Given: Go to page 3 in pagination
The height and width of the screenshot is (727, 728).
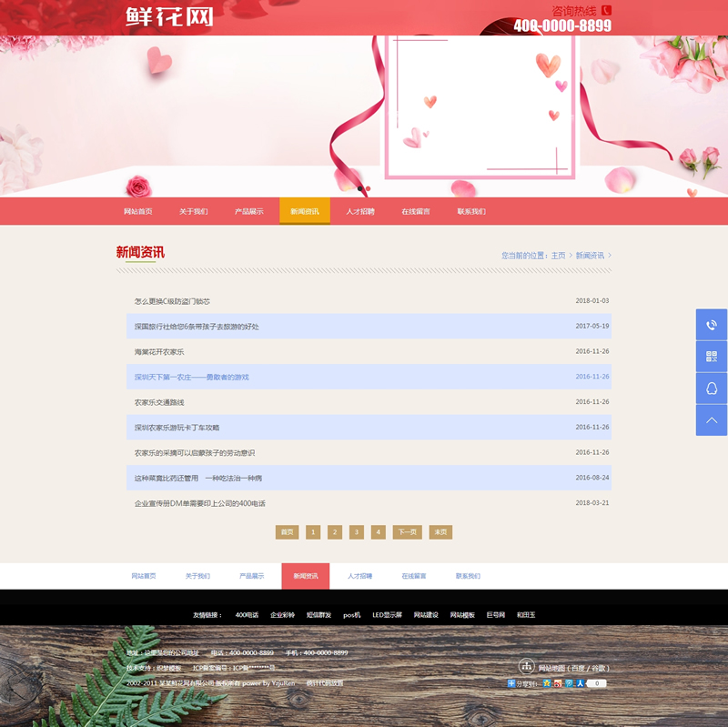Looking at the screenshot, I should tap(357, 532).
